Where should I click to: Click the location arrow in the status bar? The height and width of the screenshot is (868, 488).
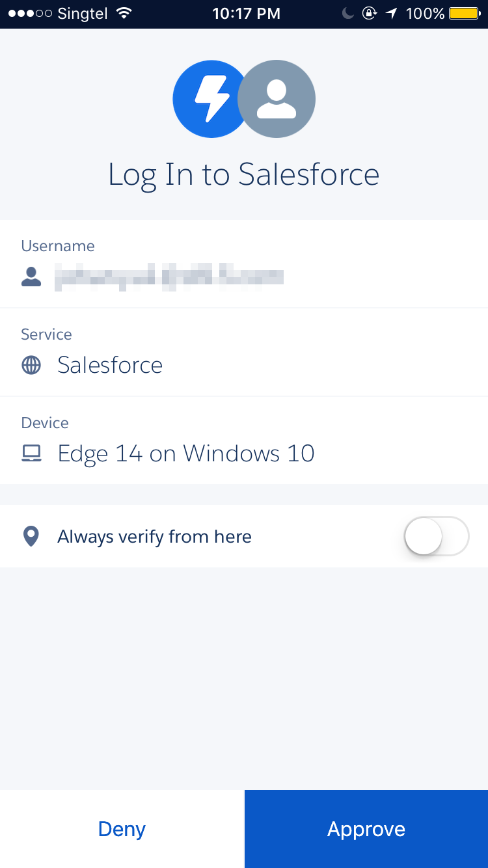[390, 12]
